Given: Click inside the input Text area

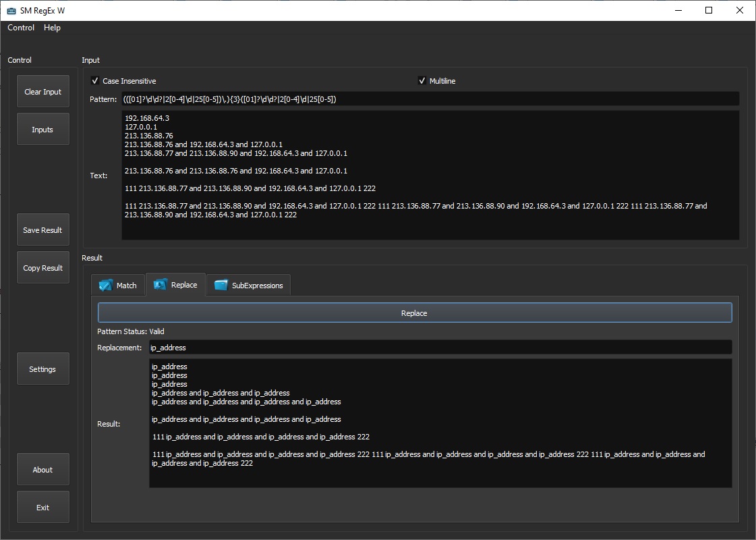Looking at the screenshot, I should click(430, 175).
